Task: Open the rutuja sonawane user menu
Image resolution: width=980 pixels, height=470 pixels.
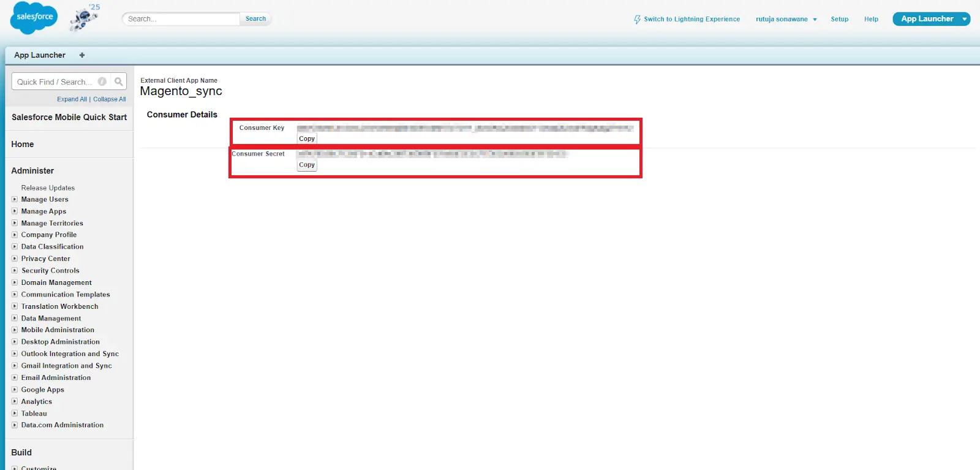Action: 786,19
